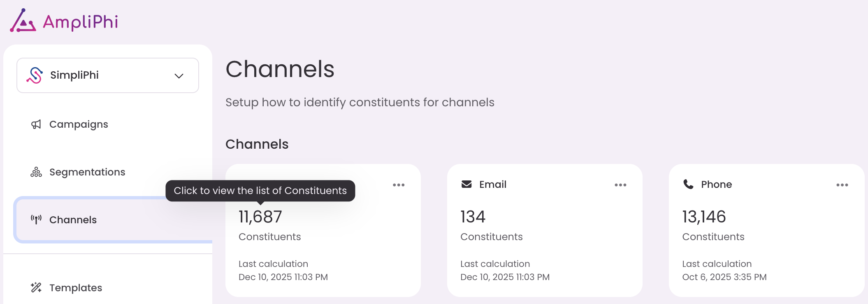This screenshot has width=868, height=304.
Task: Open the Email card three-dot menu
Action: click(x=620, y=185)
